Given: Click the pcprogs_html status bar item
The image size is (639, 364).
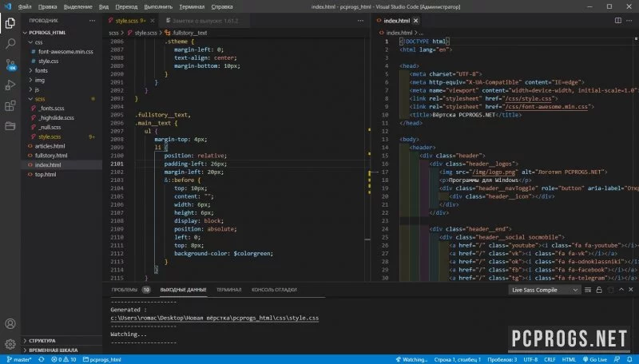Looking at the screenshot, I should click(x=102, y=359).
